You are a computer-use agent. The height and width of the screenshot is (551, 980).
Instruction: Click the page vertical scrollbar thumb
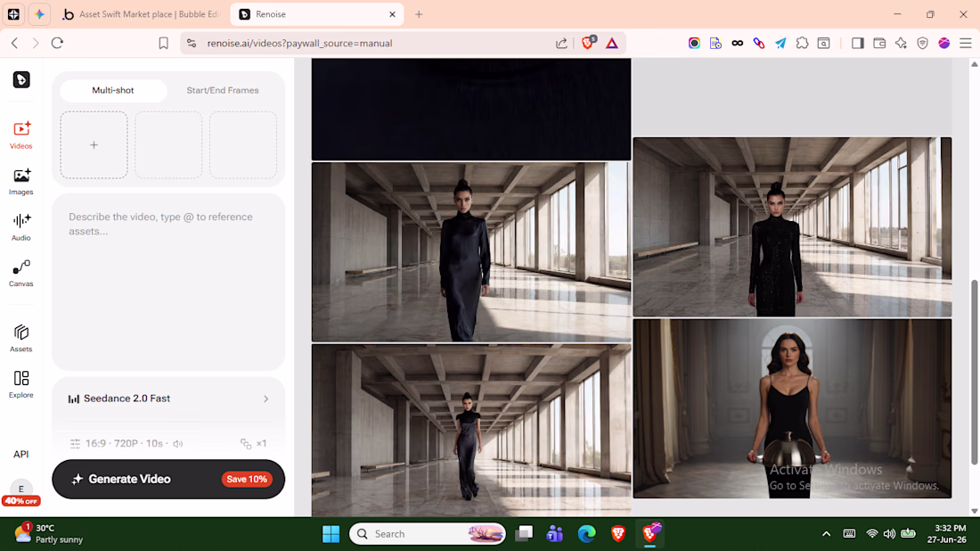click(x=974, y=372)
